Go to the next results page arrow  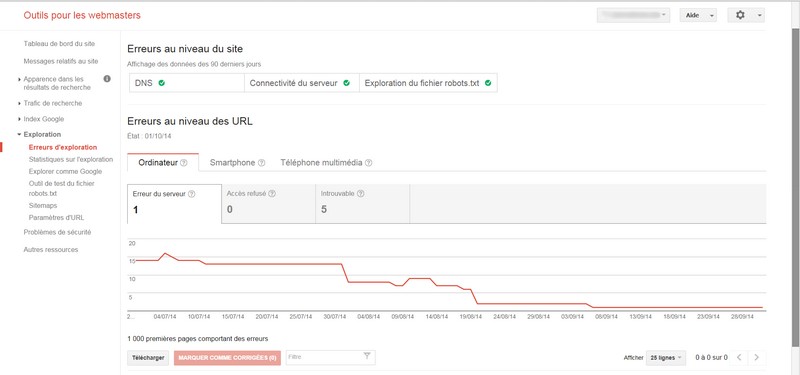[x=757, y=357]
